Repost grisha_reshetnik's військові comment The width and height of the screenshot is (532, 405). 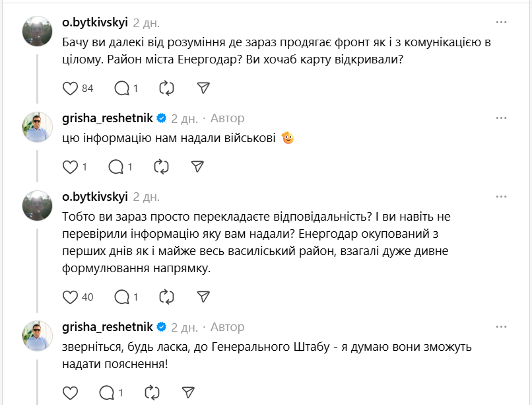coord(161,166)
